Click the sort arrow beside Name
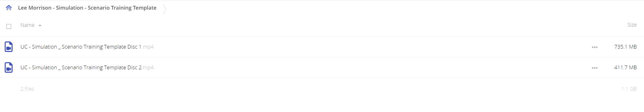644x112 pixels. pyautogui.click(x=40, y=25)
